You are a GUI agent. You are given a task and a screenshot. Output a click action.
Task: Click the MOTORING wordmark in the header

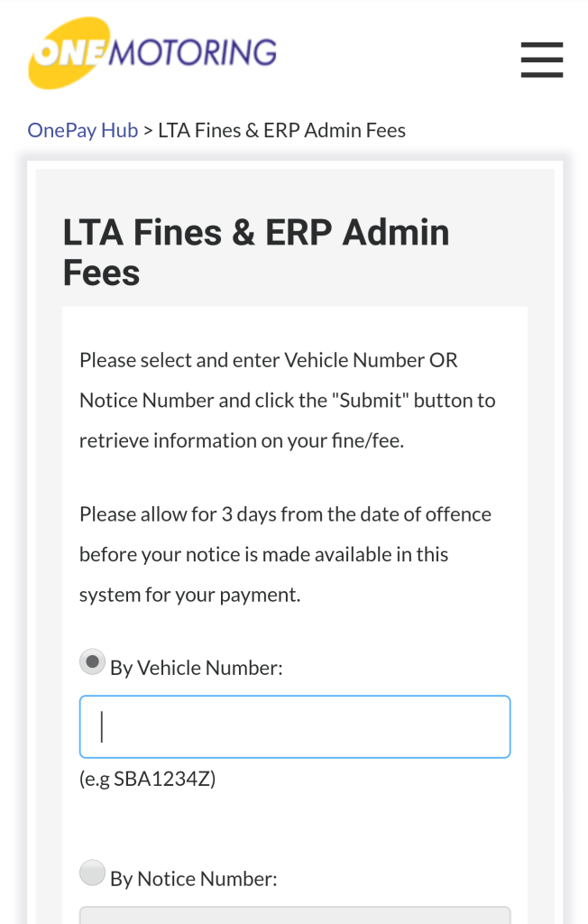tap(193, 52)
